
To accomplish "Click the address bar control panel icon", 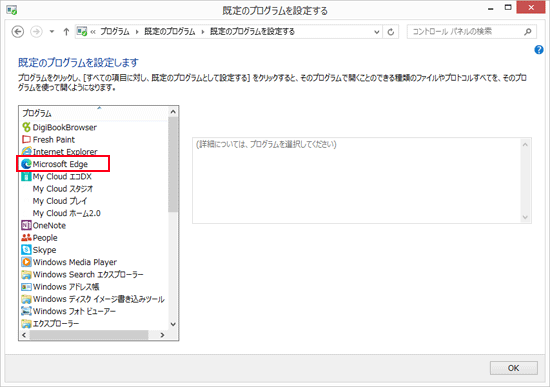I will click(x=82, y=32).
